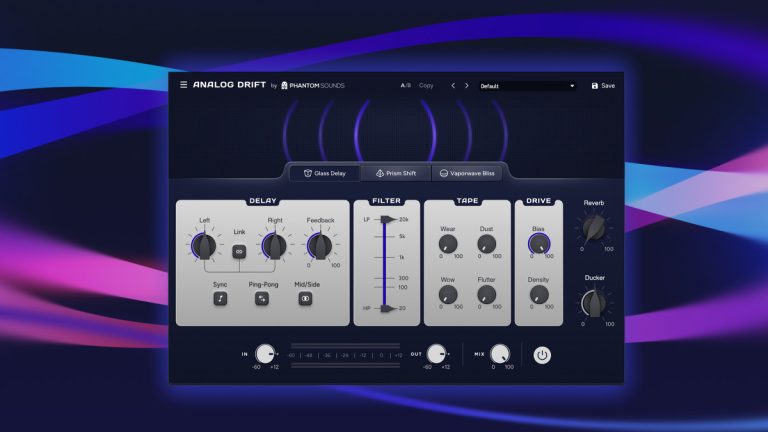
Task: Toggle the plugin power button
Action: tap(542, 355)
